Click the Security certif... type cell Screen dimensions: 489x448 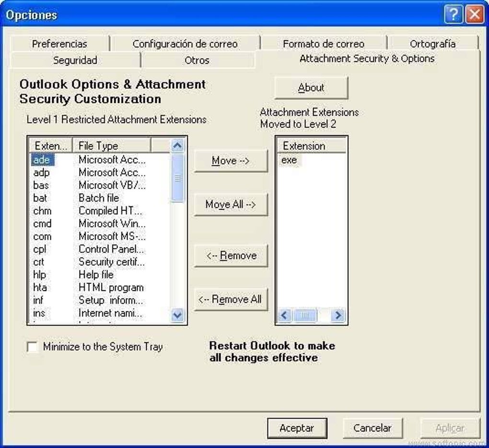pos(112,262)
